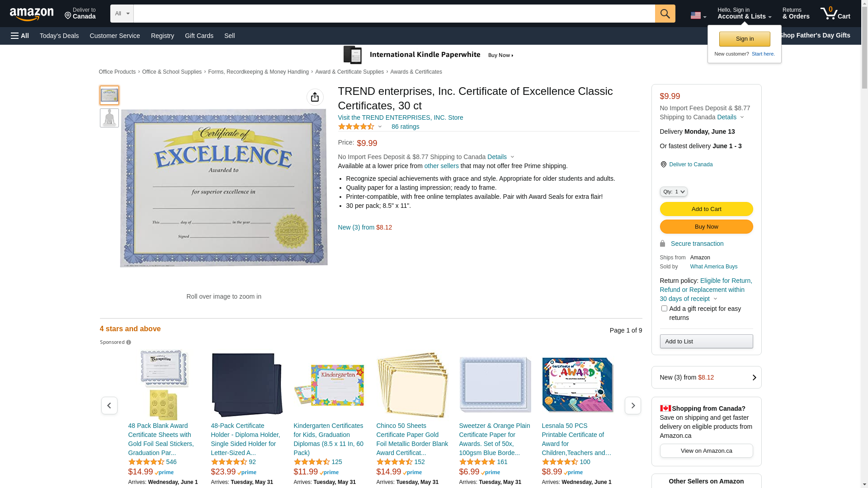This screenshot has width=868, height=488.
Task: Click the Add to Cart button
Action: [706, 209]
